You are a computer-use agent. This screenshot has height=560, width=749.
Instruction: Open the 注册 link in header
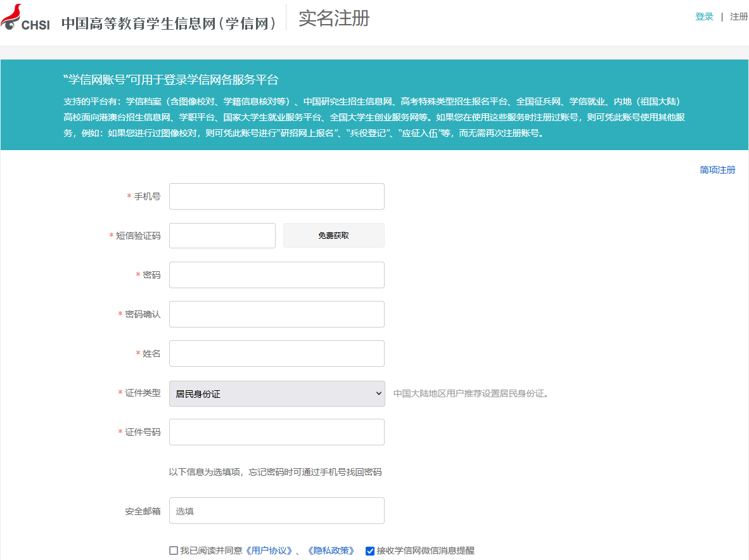739,16
